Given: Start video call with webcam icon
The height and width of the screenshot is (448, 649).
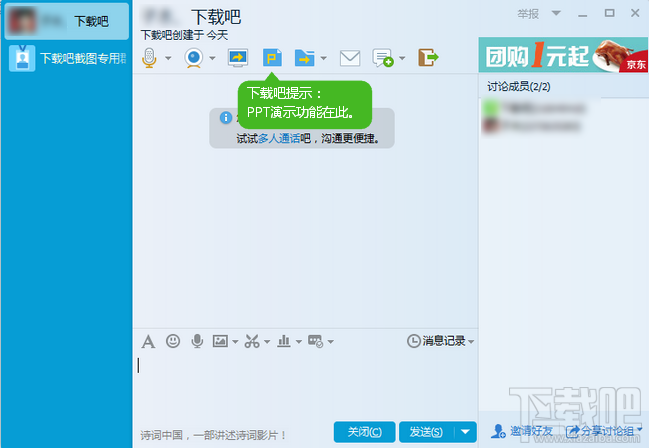Looking at the screenshot, I should pyautogui.click(x=194, y=58).
